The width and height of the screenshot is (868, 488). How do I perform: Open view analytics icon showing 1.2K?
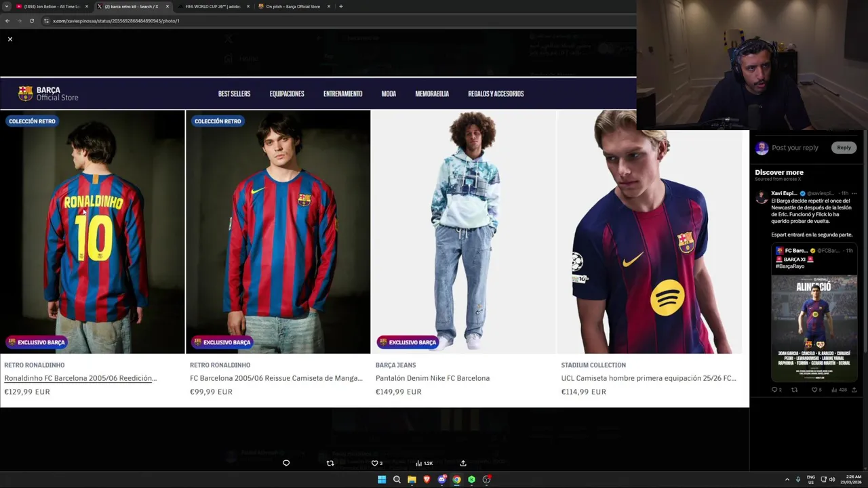click(x=418, y=463)
